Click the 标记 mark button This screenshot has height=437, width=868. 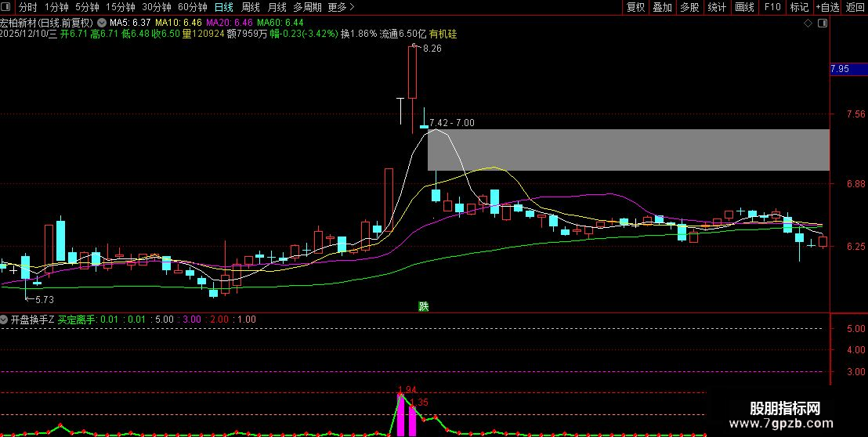[799, 7]
